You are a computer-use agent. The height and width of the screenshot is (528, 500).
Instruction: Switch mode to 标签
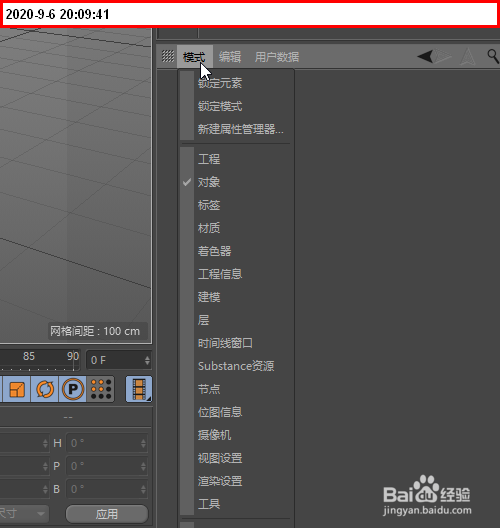pos(209,205)
